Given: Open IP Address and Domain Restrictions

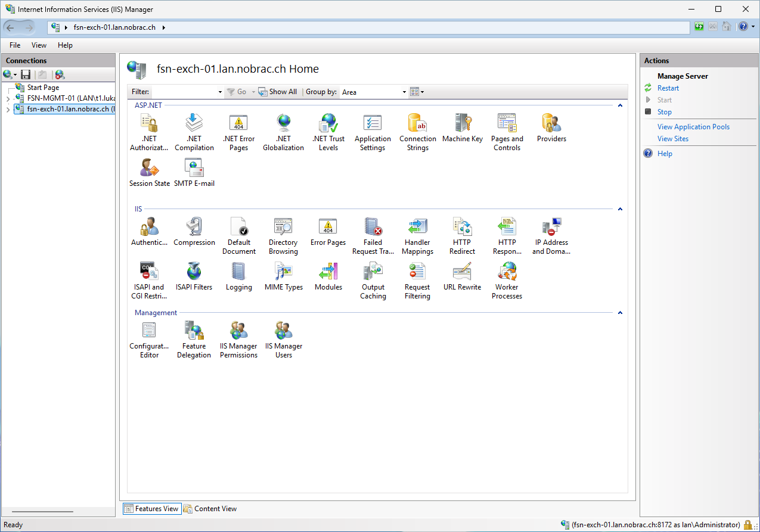Looking at the screenshot, I should (x=551, y=236).
